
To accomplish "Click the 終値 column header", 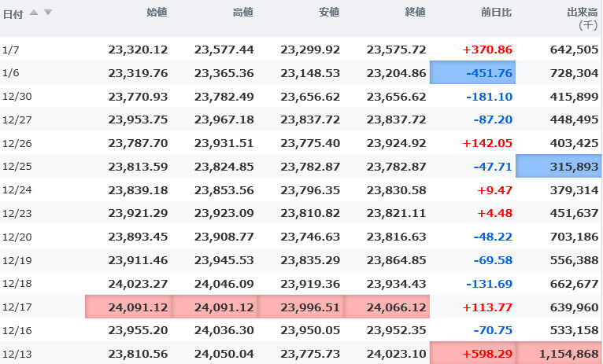I will [415, 13].
